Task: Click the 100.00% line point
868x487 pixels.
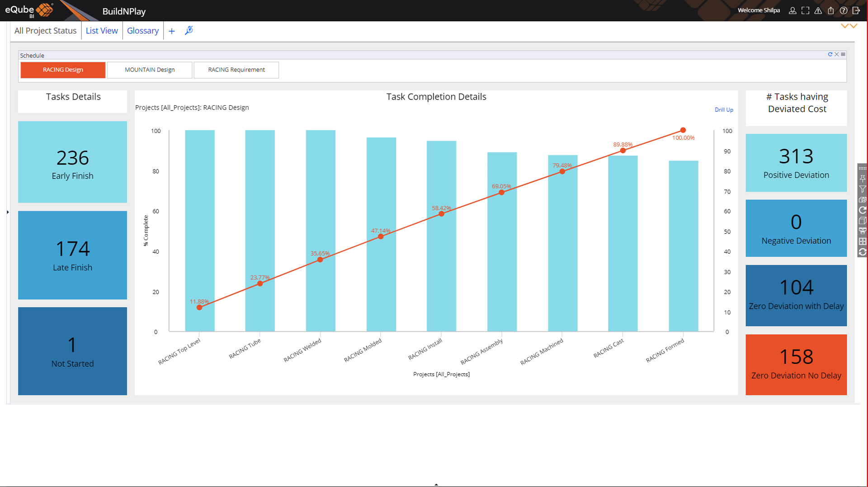Action: coord(683,130)
